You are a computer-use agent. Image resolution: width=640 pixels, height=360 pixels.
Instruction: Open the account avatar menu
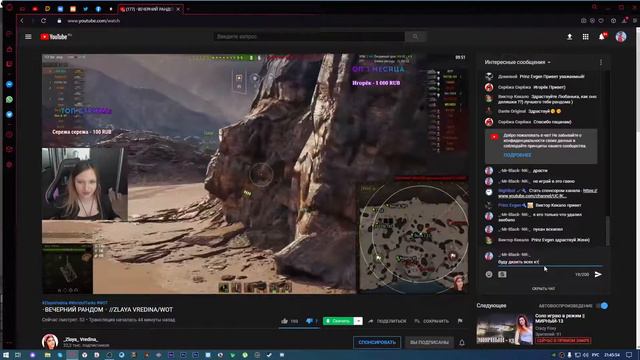coord(621,37)
